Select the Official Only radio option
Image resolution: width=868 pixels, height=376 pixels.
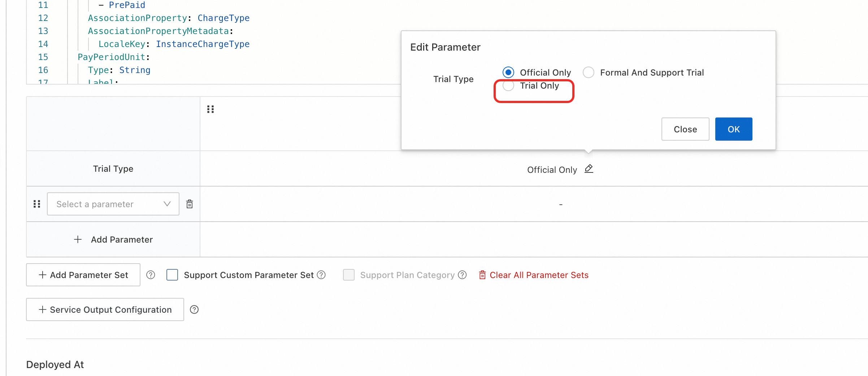(508, 73)
